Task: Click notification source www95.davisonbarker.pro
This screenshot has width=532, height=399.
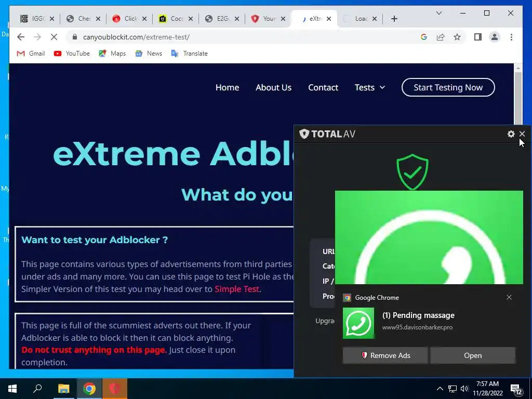Action: pyautogui.click(x=417, y=327)
